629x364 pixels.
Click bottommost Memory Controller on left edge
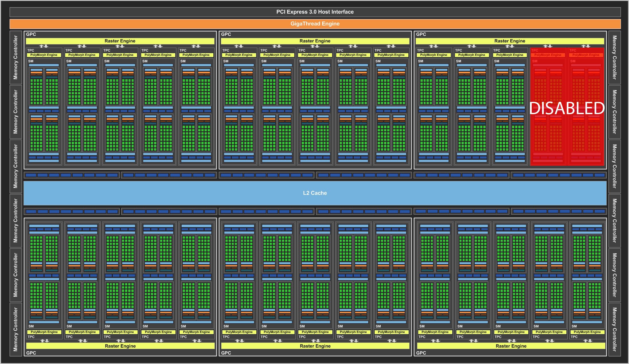click(x=16, y=329)
